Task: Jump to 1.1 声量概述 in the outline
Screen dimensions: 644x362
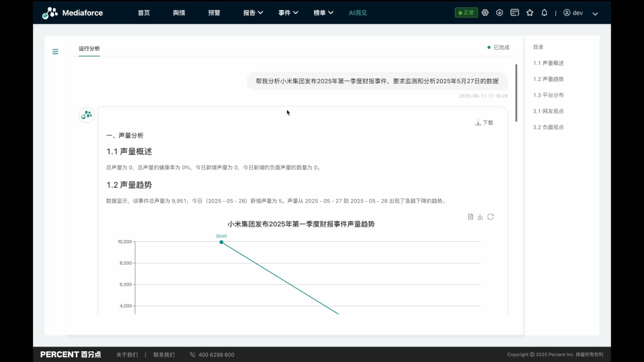Action: (548, 63)
